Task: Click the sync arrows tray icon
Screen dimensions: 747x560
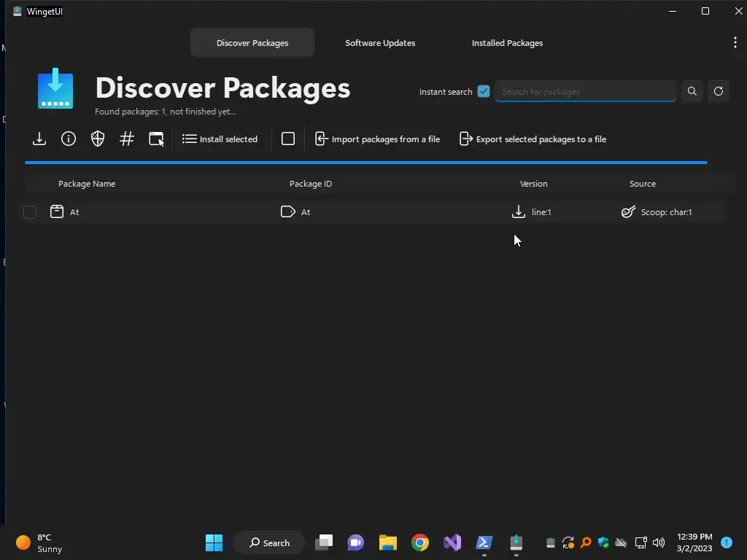Action: (x=568, y=542)
